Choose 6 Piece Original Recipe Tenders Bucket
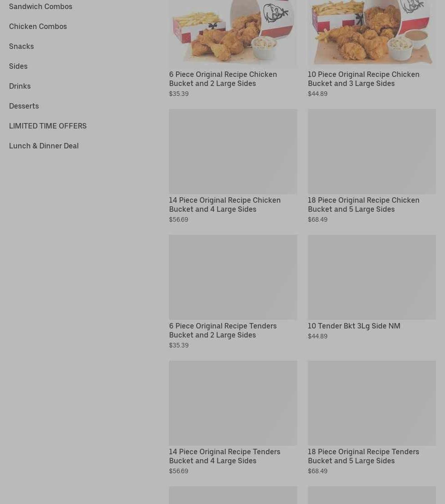The width and height of the screenshot is (445, 504). point(222,330)
